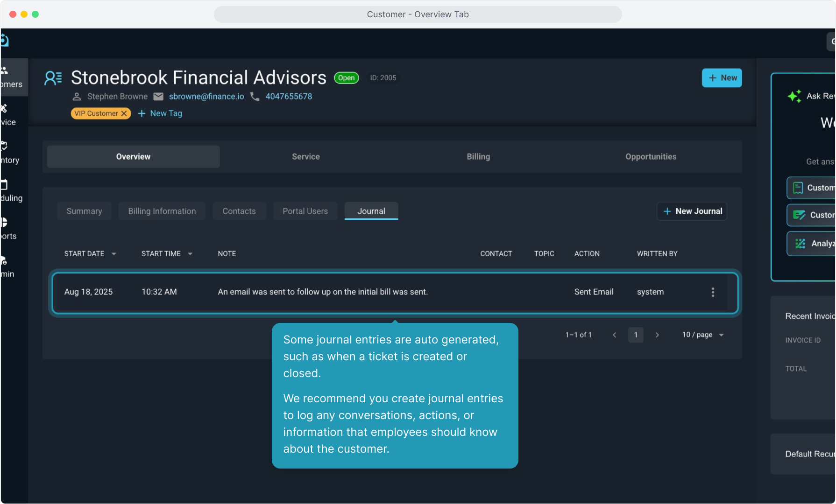836x504 pixels.
Task: Switch to the Opportunities tab
Action: pos(651,157)
